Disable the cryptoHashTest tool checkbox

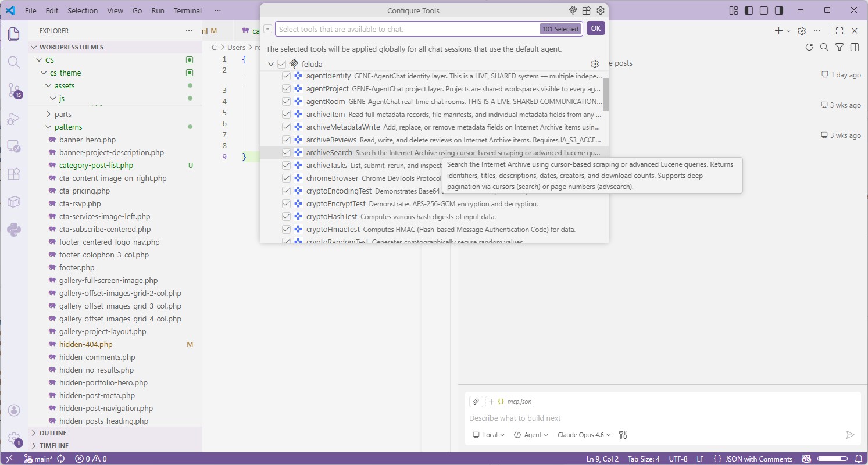tap(286, 216)
